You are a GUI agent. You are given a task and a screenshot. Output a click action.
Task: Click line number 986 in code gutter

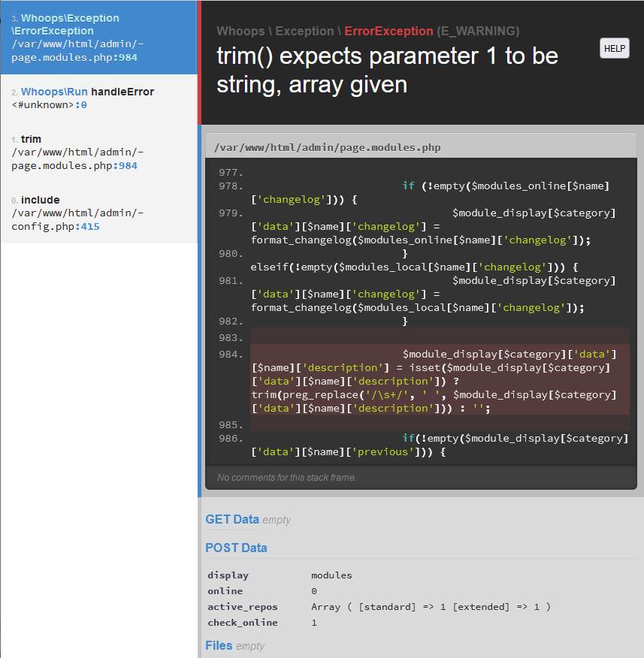pyautogui.click(x=231, y=439)
